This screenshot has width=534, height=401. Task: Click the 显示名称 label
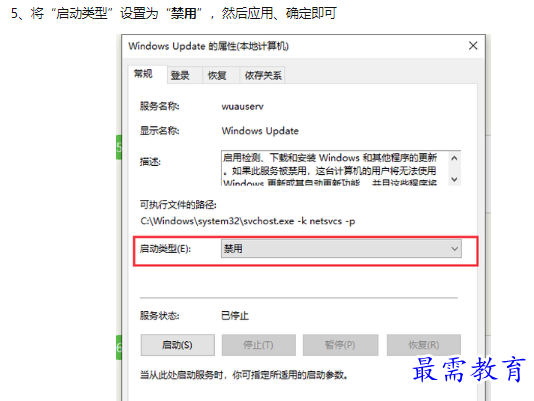[159, 130]
